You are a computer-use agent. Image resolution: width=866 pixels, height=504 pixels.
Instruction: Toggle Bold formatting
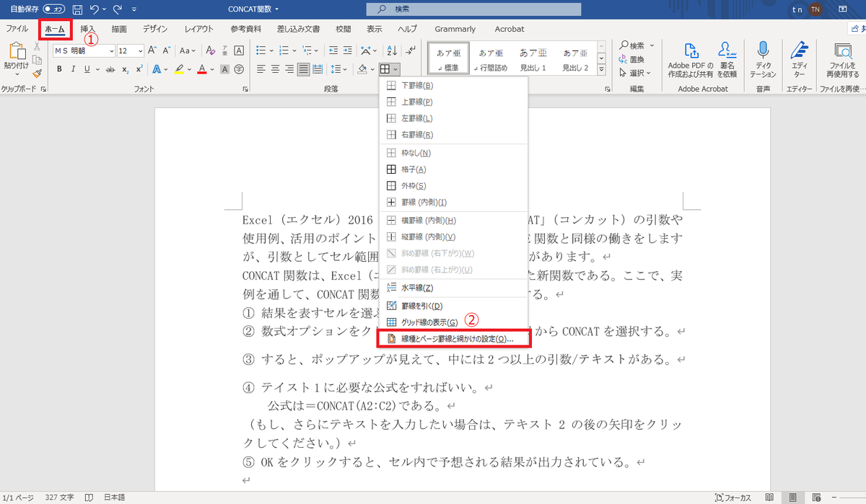coord(59,69)
